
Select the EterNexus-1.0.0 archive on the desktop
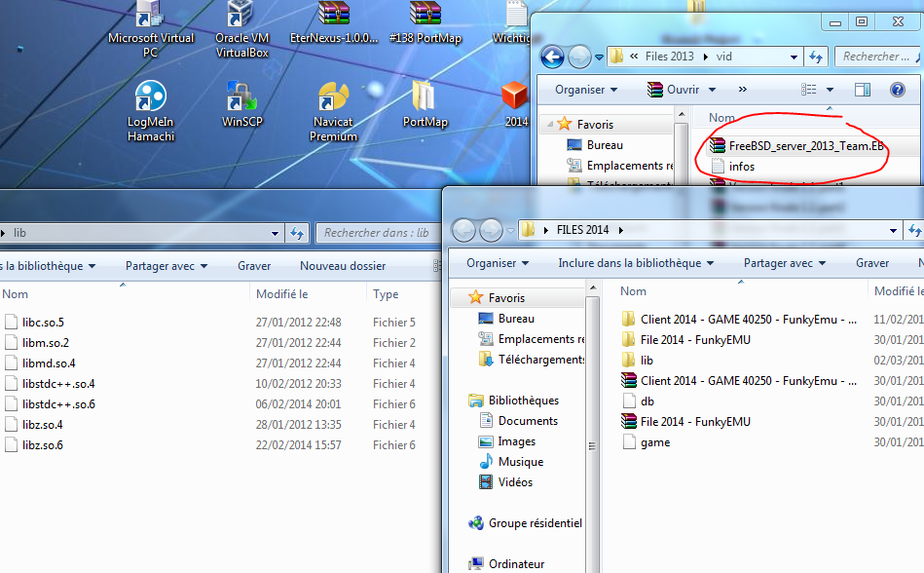(334, 23)
